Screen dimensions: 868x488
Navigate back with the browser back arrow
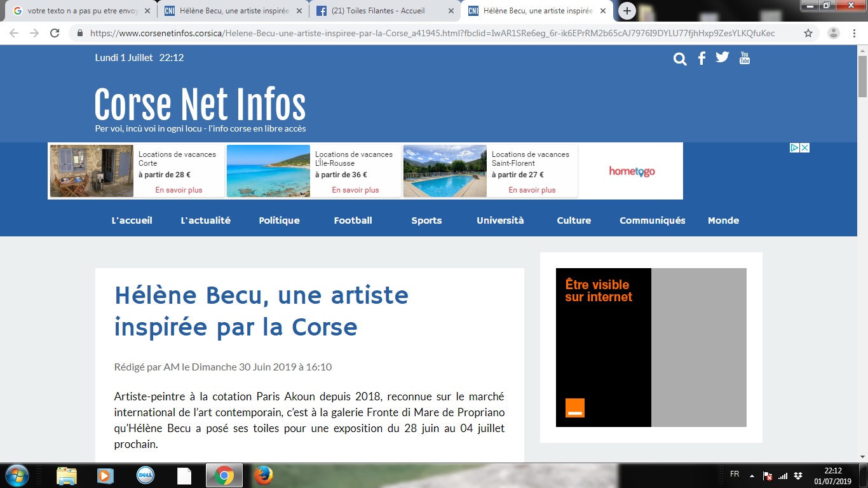pos(13,32)
